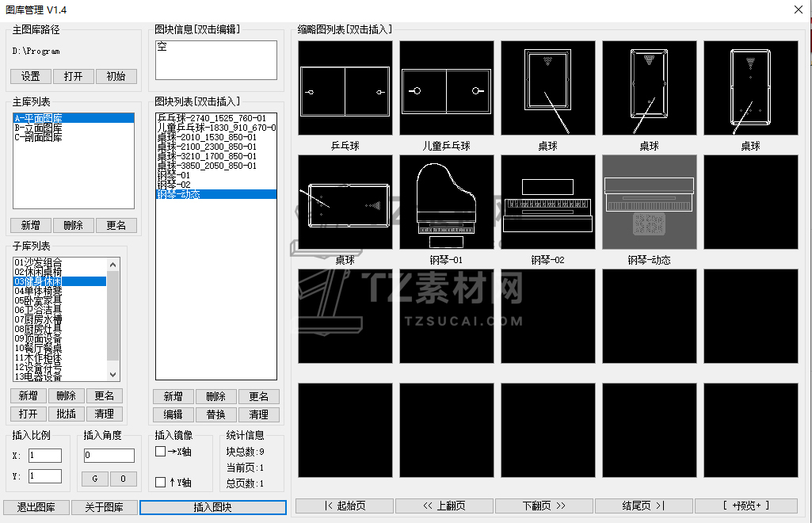Click the 退出图库 button
The width and height of the screenshot is (812, 523).
tap(36, 507)
